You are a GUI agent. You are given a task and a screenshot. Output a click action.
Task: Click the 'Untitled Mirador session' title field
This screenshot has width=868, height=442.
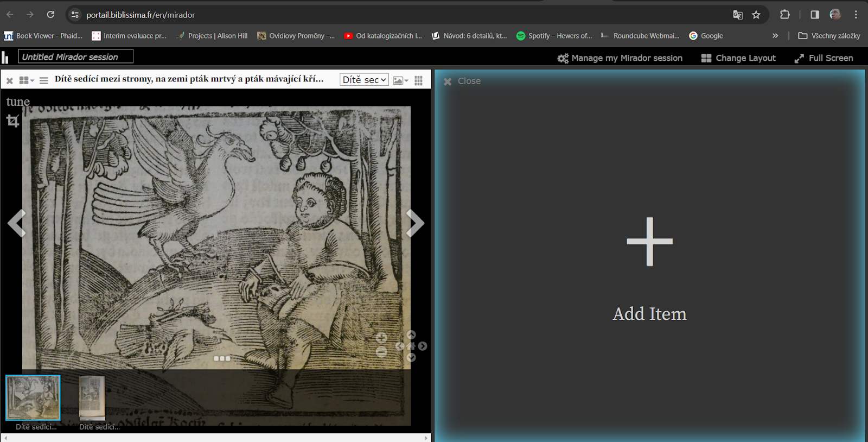click(x=76, y=56)
